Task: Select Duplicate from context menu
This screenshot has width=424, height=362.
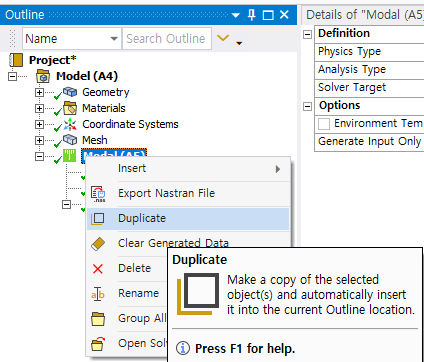Action: coord(188,219)
